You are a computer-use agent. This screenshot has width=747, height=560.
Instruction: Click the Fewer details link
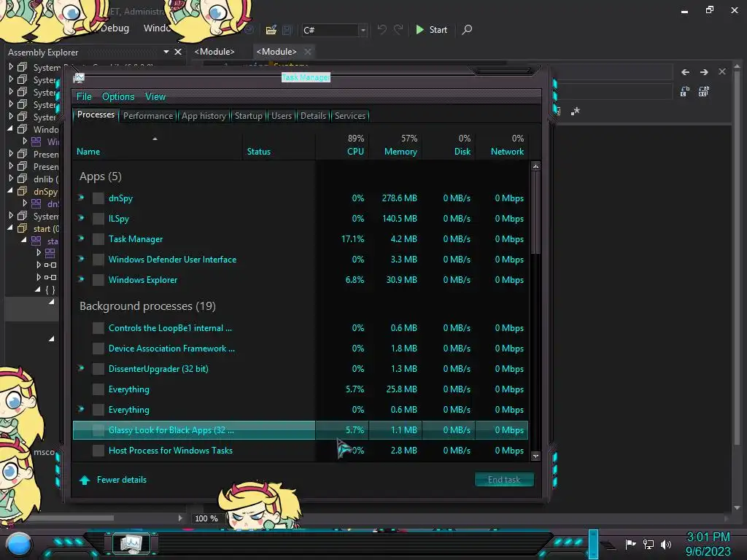(122, 480)
